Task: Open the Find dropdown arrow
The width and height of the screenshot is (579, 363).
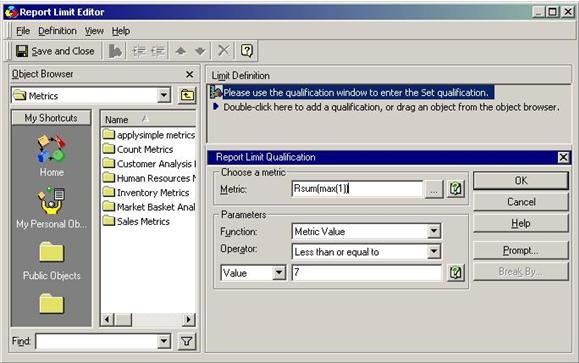Action: [x=163, y=341]
